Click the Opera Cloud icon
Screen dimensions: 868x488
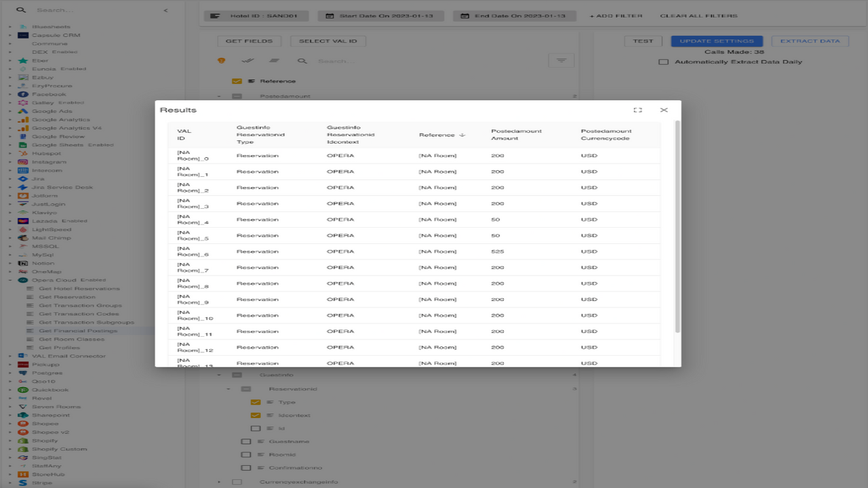tap(23, 280)
